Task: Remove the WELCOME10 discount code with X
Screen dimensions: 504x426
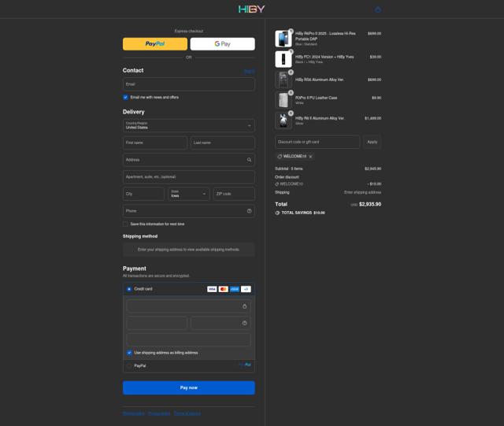Action: click(310, 157)
